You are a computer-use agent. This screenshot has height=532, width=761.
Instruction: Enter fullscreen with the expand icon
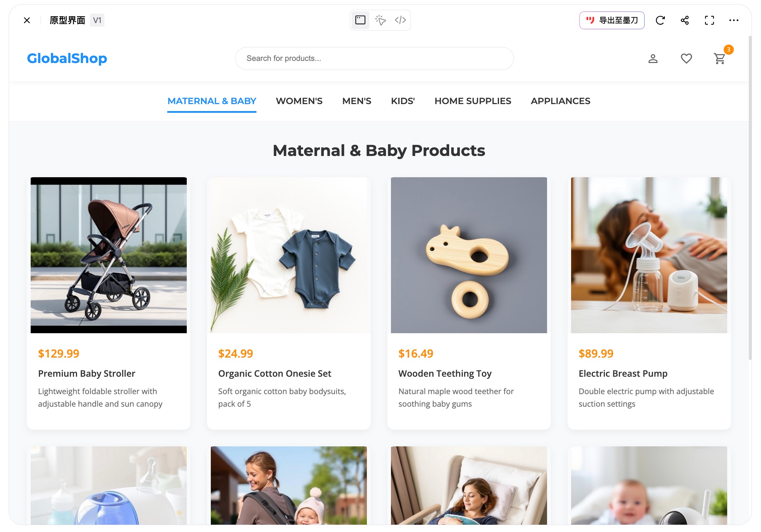(x=709, y=20)
